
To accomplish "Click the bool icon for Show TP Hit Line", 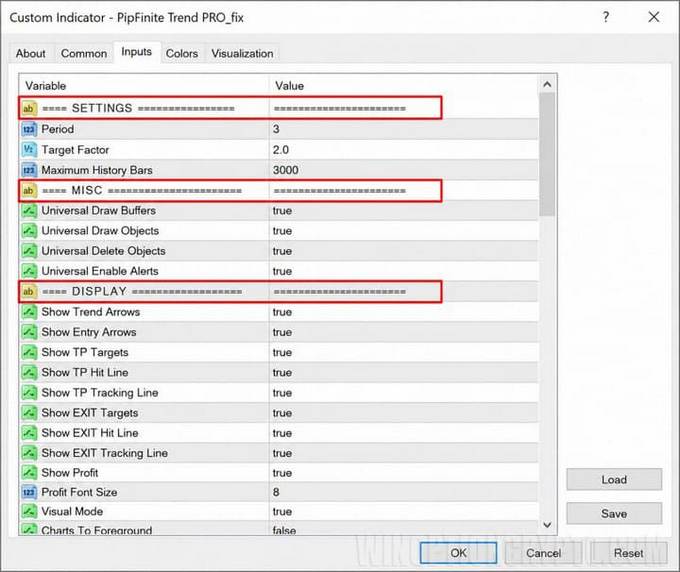I will (x=29, y=373).
